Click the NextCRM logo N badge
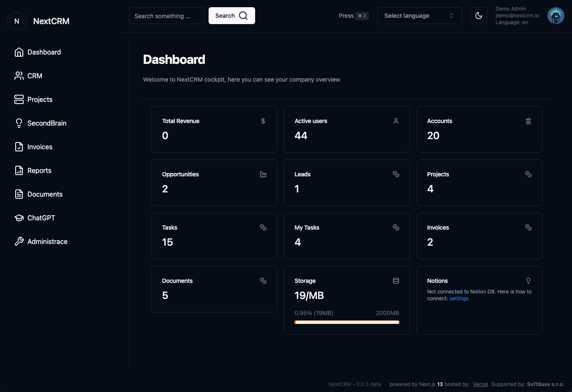This screenshot has height=392, width=572. point(17,21)
